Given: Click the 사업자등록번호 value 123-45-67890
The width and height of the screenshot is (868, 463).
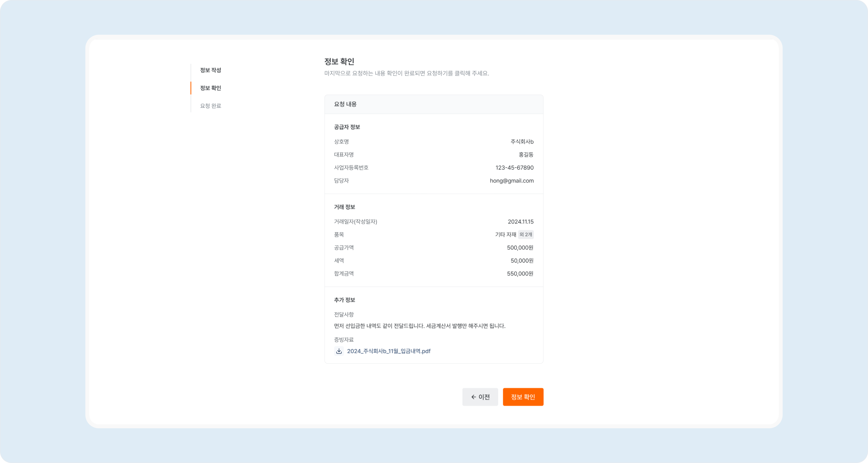Looking at the screenshot, I should [514, 168].
